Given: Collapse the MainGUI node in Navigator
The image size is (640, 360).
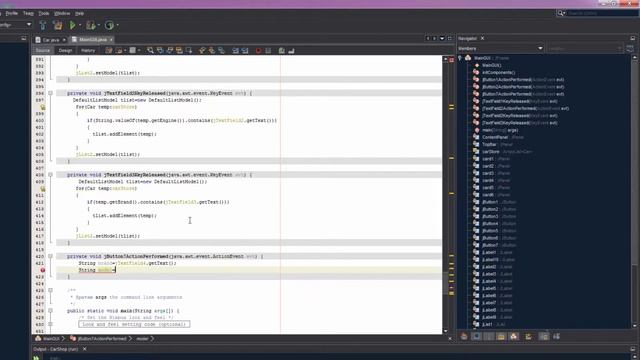Looking at the screenshot, I should (x=460, y=58).
